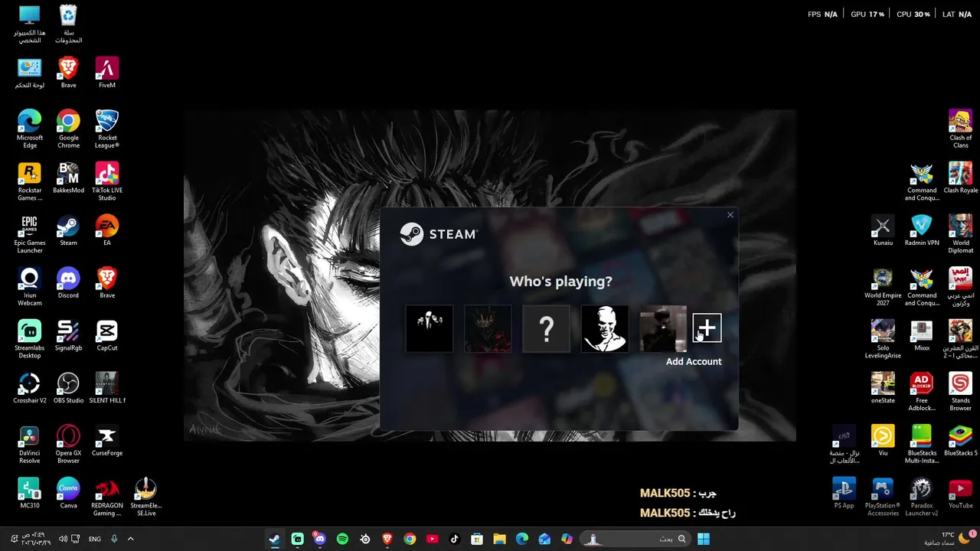Click the microphone tray icon
The width and height of the screenshot is (980, 551).
(x=114, y=539)
